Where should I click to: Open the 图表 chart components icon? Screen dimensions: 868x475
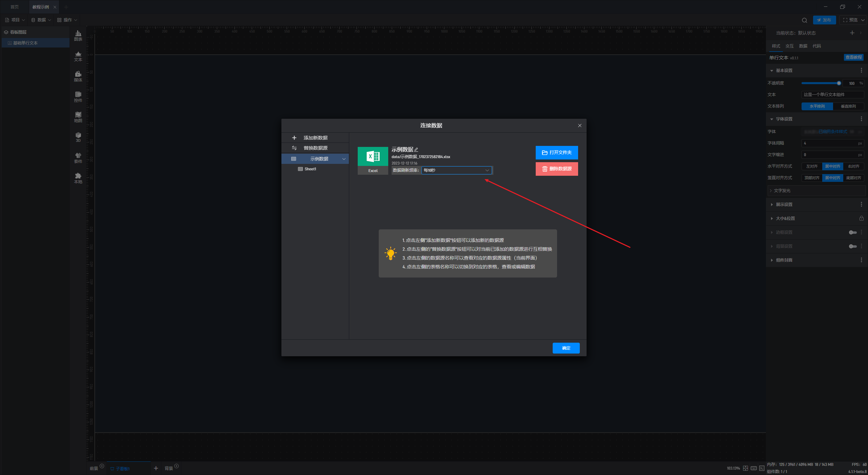pos(78,35)
